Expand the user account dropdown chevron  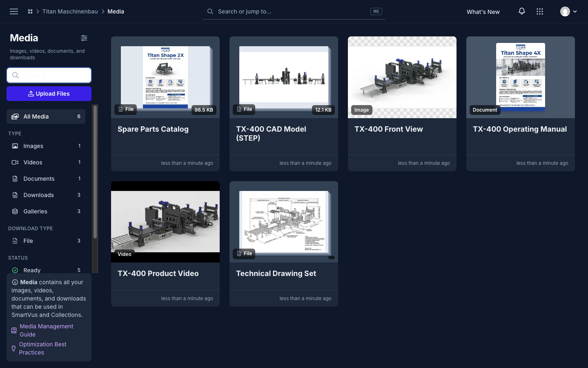tap(575, 11)
